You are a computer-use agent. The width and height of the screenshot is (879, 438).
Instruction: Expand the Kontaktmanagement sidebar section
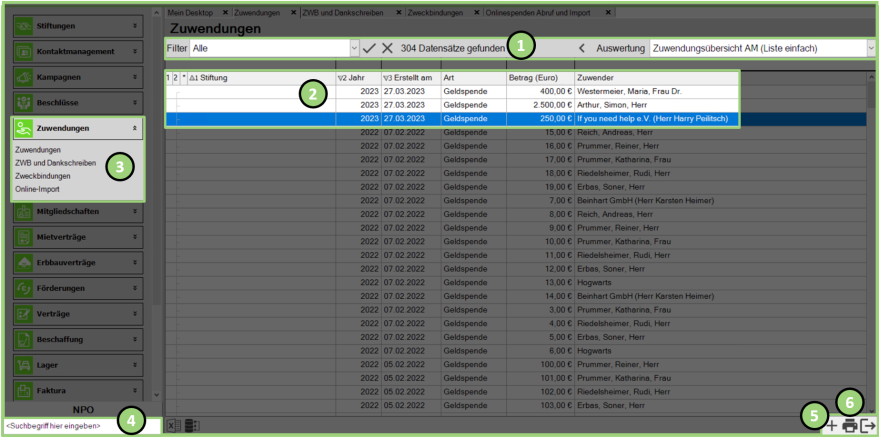coord(135,50)
